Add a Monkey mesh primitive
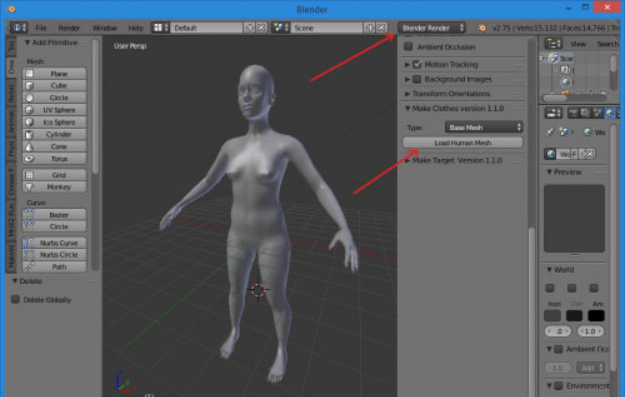 click(54, 187)
